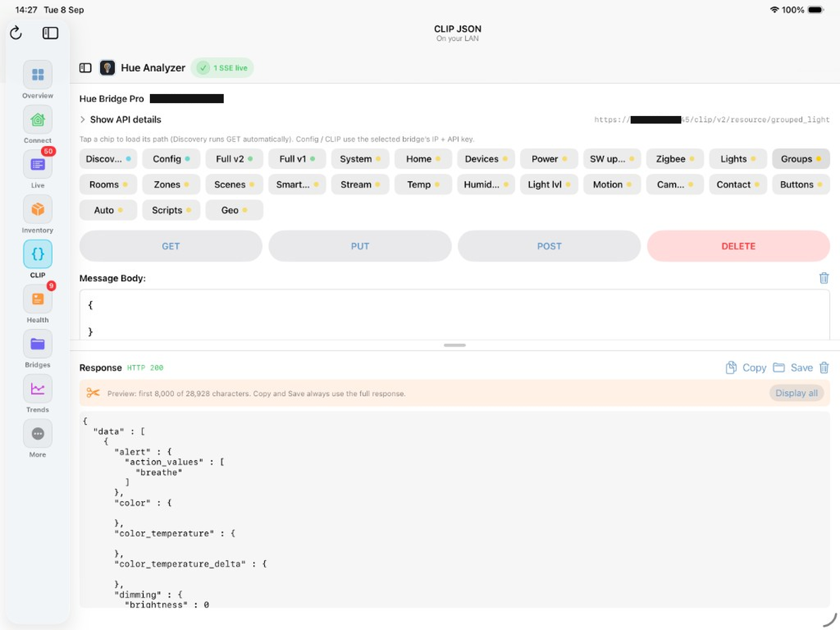Open the More menu icon
This screenshot has width=840, height=630.
click(x=38, y=433)
